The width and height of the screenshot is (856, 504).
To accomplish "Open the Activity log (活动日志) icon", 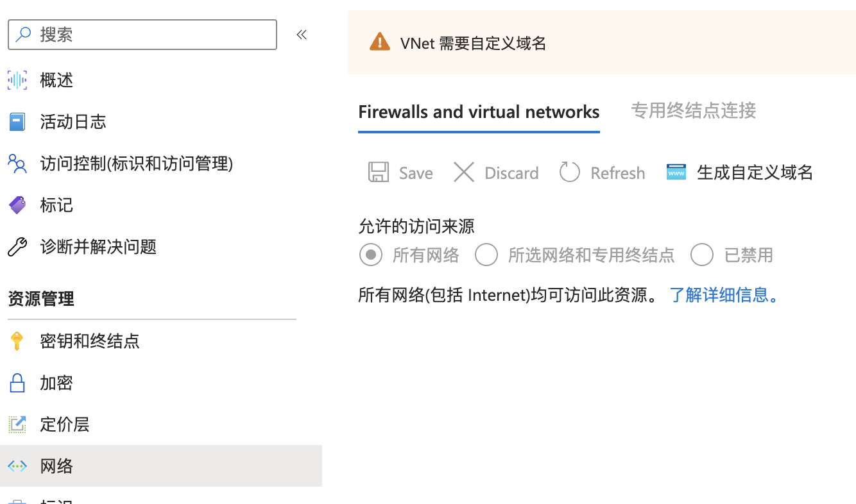I will coord(17,122).
